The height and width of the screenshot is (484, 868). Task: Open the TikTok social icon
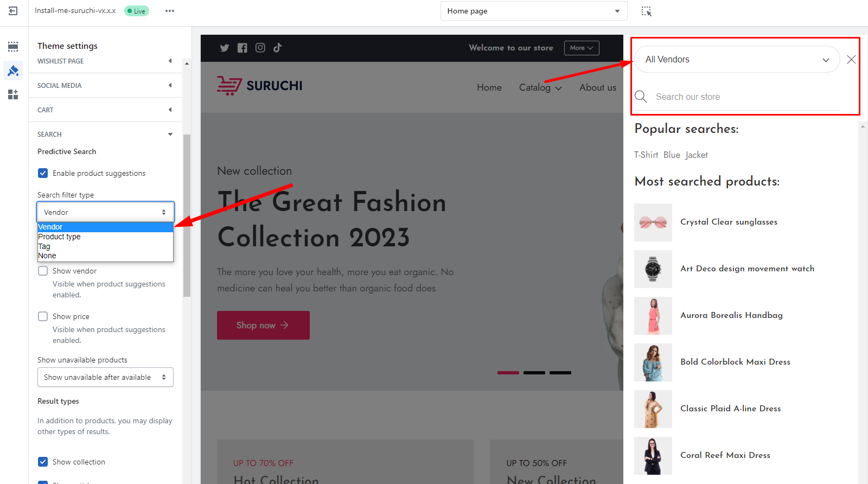(x=278, y=48)
